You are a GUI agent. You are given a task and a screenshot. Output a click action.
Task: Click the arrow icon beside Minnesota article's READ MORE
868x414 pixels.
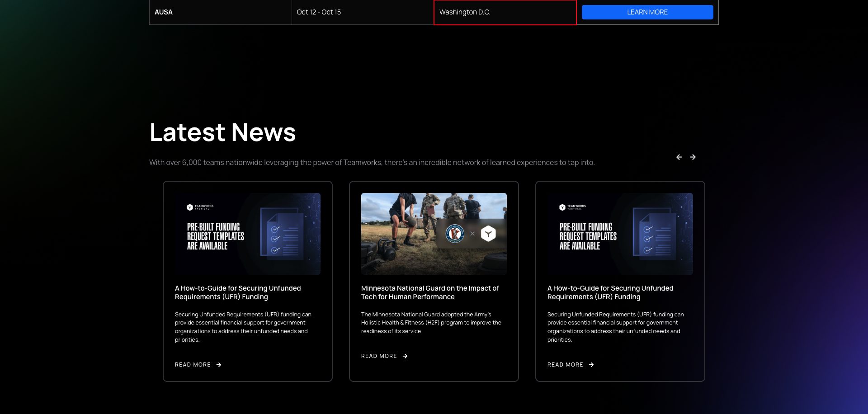(x=405, y=356)
